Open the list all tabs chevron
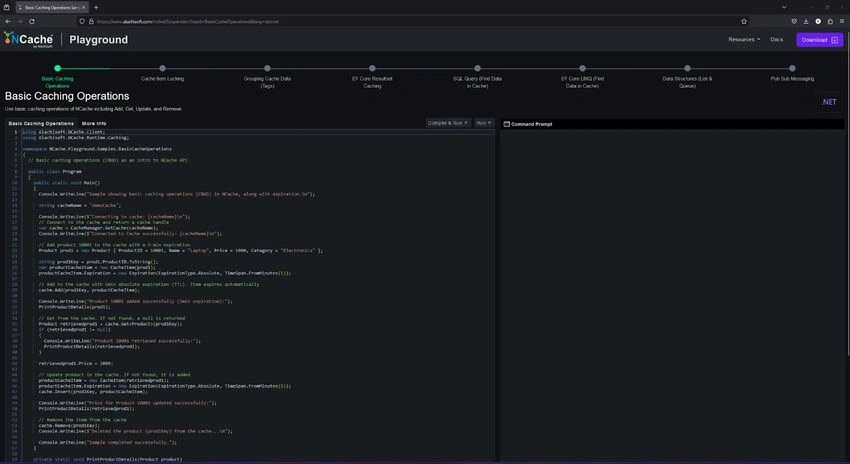Image resolution: width=850 pixels, height=464 pixels. pyautogui.click(x=784, y=8)
